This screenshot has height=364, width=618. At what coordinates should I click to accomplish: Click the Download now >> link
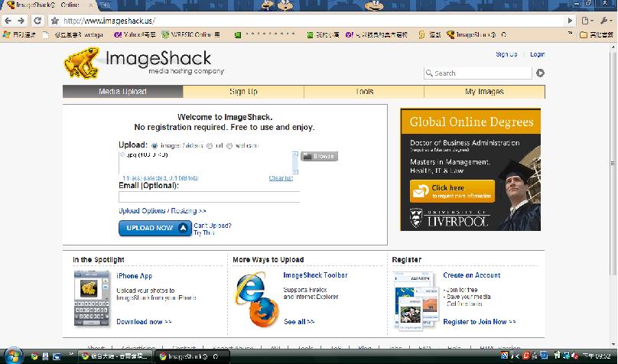tap(144, 322)
